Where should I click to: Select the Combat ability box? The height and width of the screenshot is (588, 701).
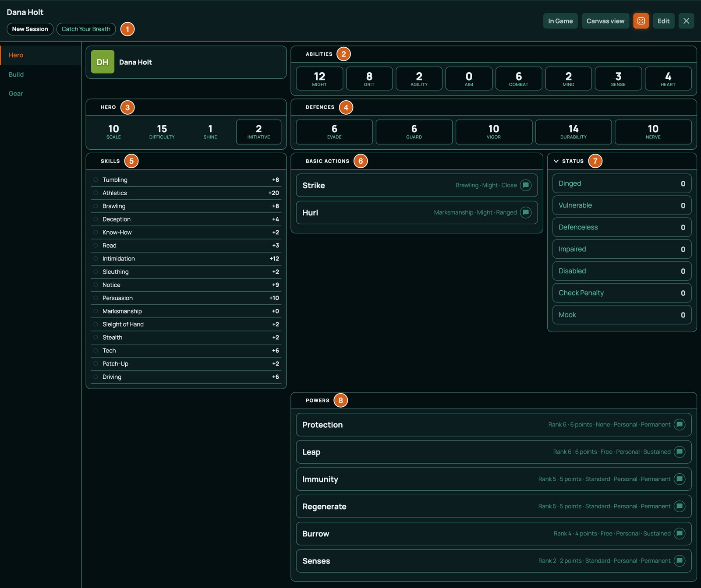(x=519, y=78)
